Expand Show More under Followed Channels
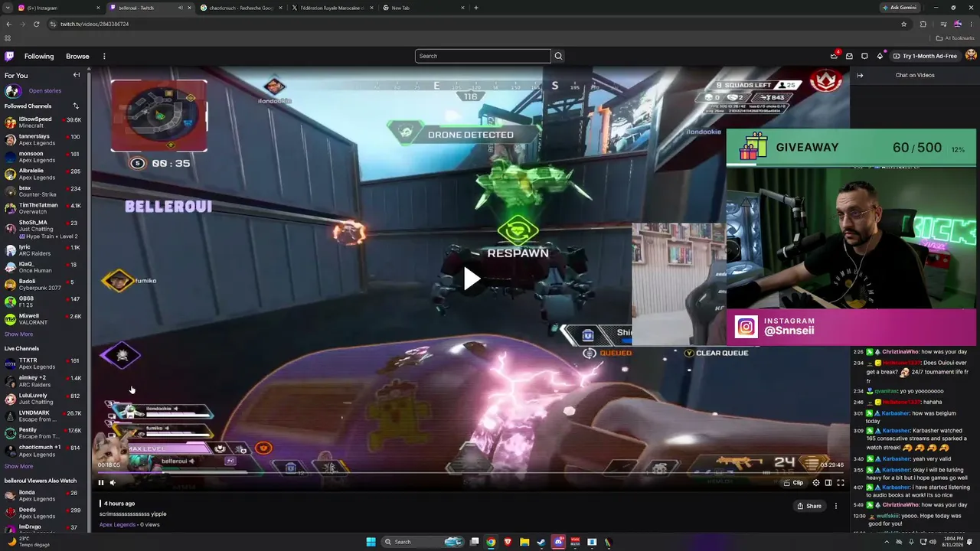Image resolution: width=980 pixels, height=551 pixels. pos(18,334)
